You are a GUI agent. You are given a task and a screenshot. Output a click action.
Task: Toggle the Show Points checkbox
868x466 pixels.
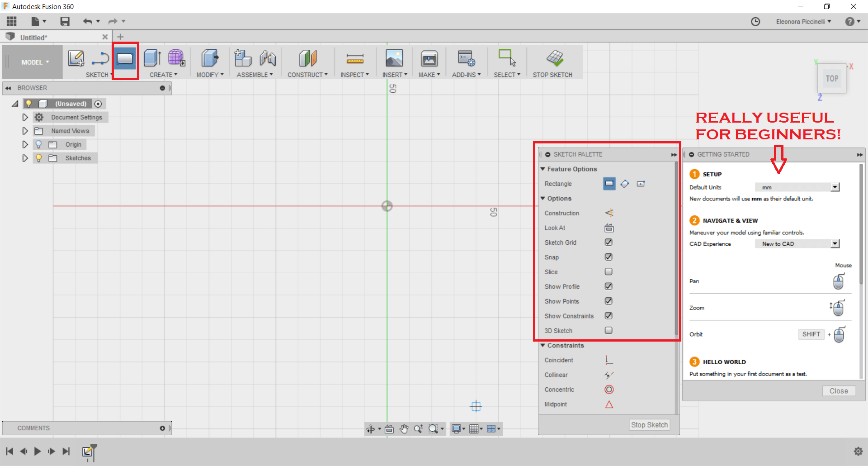point(609,301)
